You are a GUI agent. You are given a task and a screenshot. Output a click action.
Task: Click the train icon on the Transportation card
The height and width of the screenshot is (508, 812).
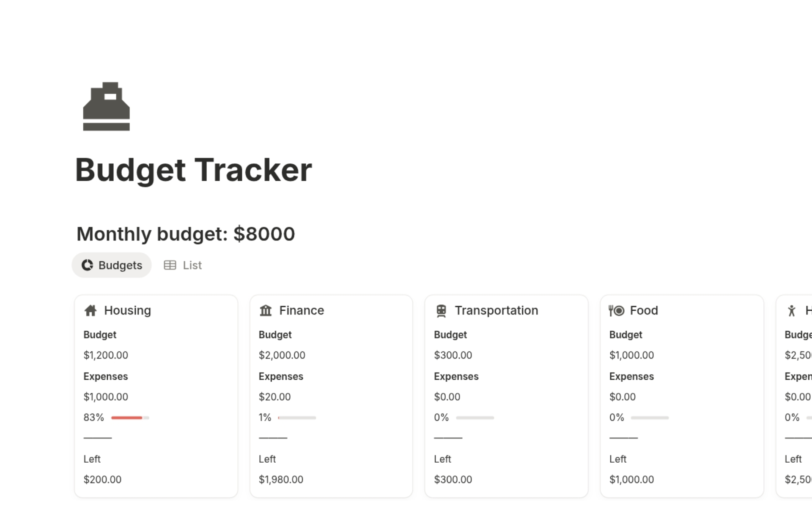point(441,310)
